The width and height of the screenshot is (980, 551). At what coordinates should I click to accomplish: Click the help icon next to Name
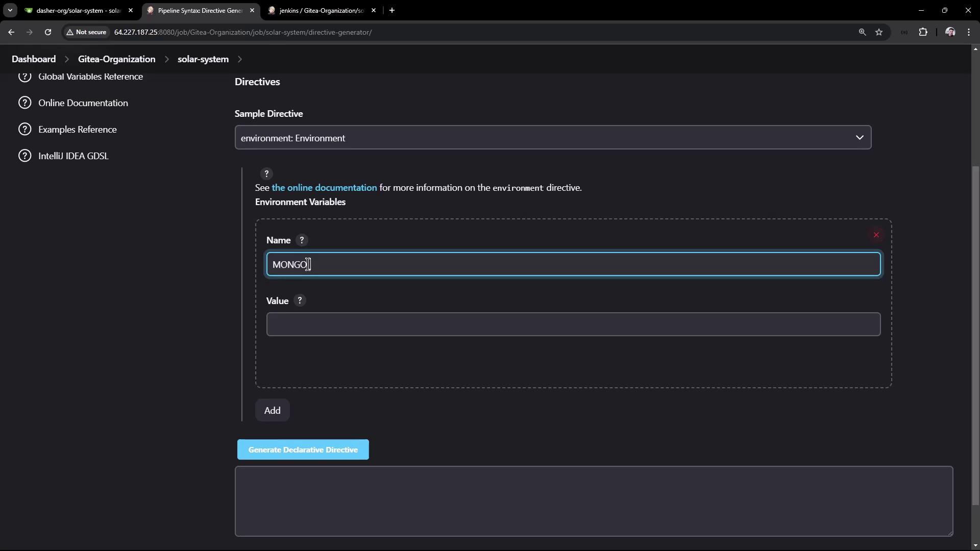[302, 240]
